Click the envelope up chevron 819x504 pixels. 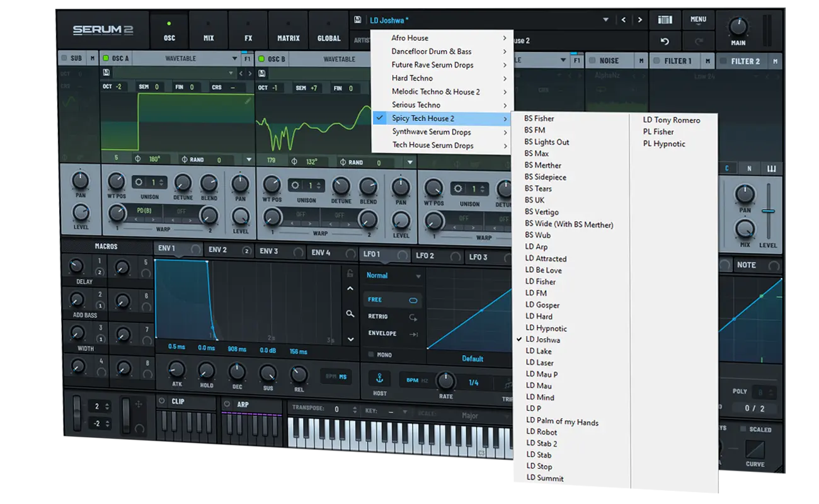pos(350,289)
